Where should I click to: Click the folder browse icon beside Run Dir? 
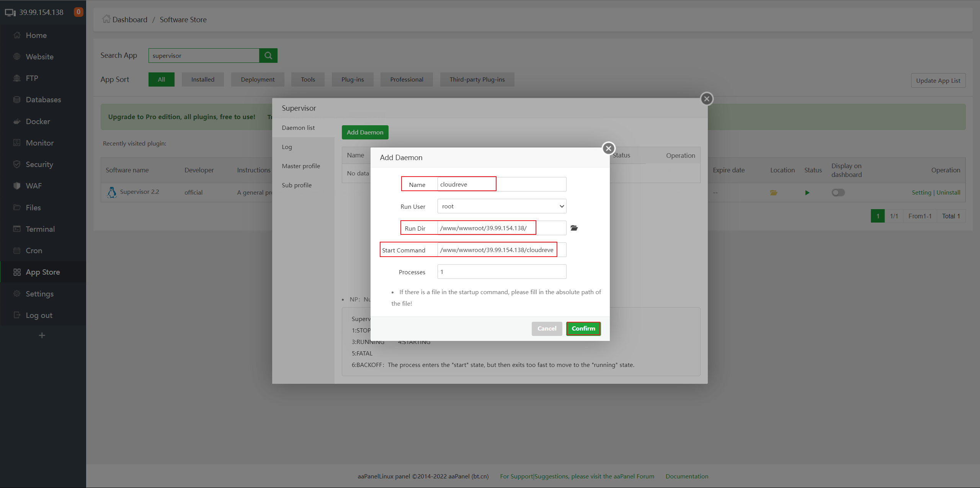pos(574,228)
